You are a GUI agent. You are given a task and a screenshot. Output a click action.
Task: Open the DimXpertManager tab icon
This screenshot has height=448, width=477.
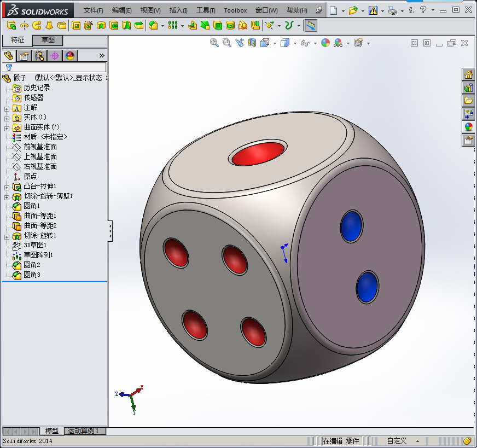point(55,56)
